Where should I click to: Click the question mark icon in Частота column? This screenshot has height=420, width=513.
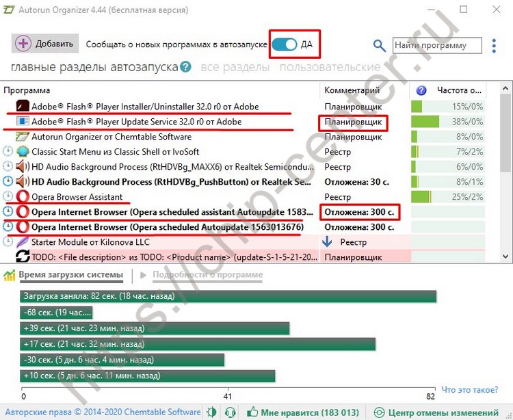coord(421,90)
